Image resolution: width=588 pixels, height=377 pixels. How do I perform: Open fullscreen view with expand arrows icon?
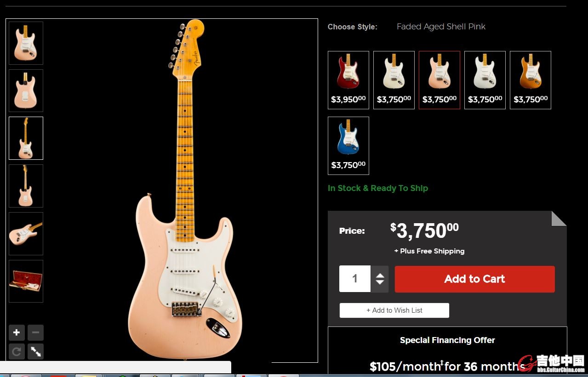point(35,352)
